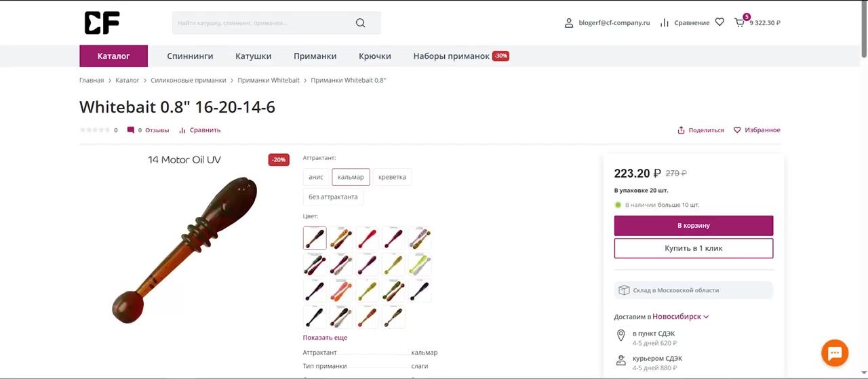The height and width of the screenshot is (379, 868).
Task: Expand colors with Показать еще
Action: [325, 338]
